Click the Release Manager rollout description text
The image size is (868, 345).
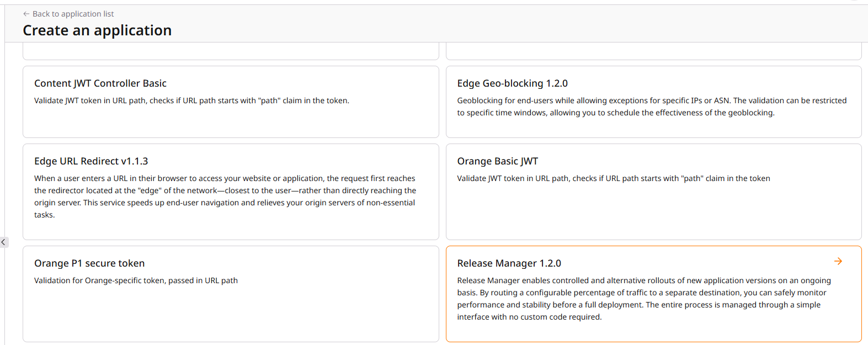coord(643,299)
